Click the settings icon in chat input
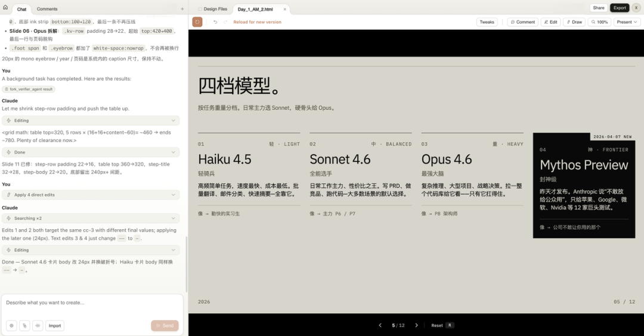This screenshot has width=644, height=336. (x=11, y=326)
